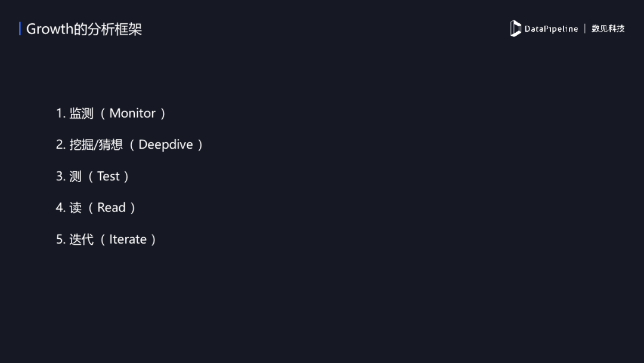
Task: Select the 挖掘/猜想 text
Action: (x=96, y=145)
